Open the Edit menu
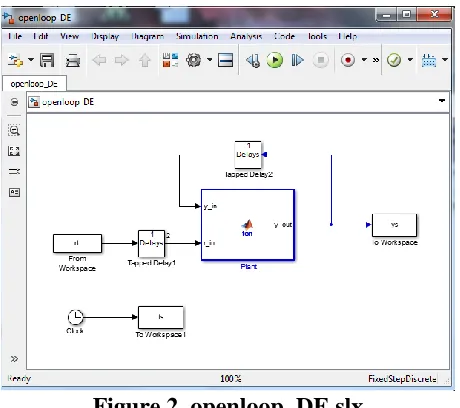This screenshot has width=460, height=408. coord(41,36)
